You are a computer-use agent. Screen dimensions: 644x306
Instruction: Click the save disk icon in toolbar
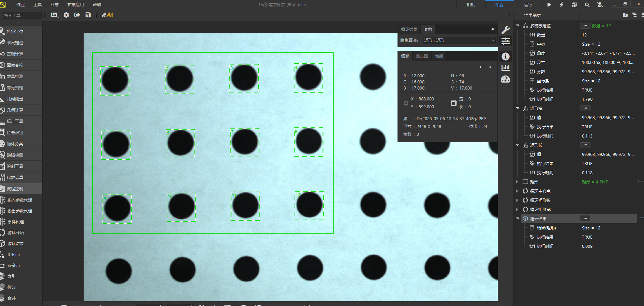88,15
